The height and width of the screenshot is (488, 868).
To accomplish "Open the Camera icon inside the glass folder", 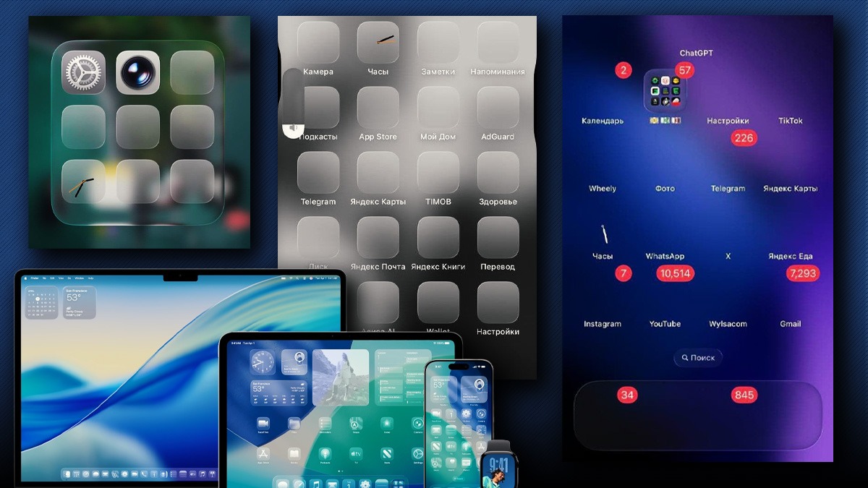I will 138,70.
